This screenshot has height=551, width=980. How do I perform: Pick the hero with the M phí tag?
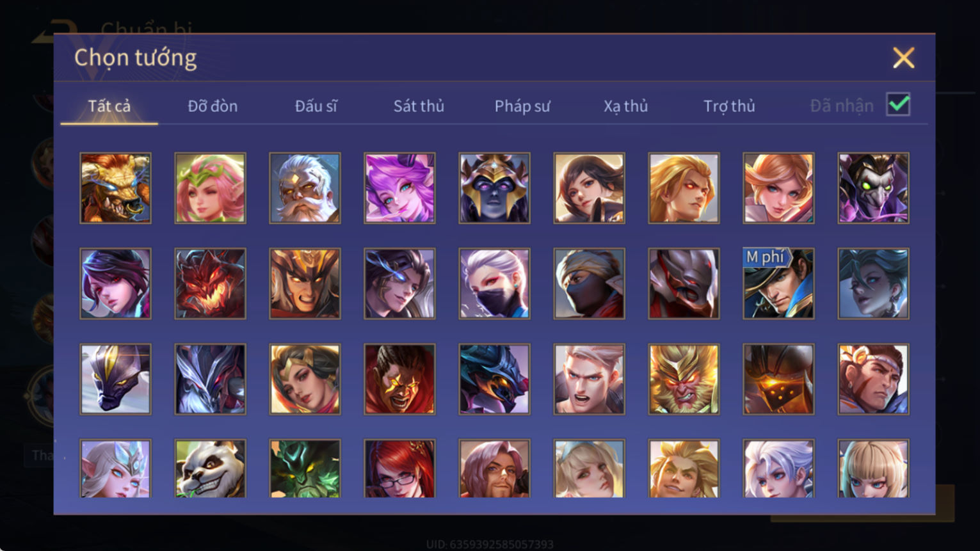778,283
